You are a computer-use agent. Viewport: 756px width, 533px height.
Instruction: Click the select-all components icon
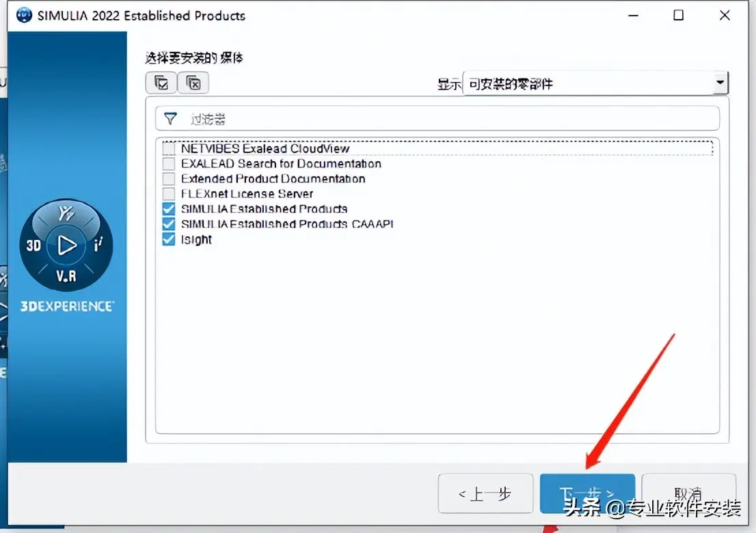161,83
